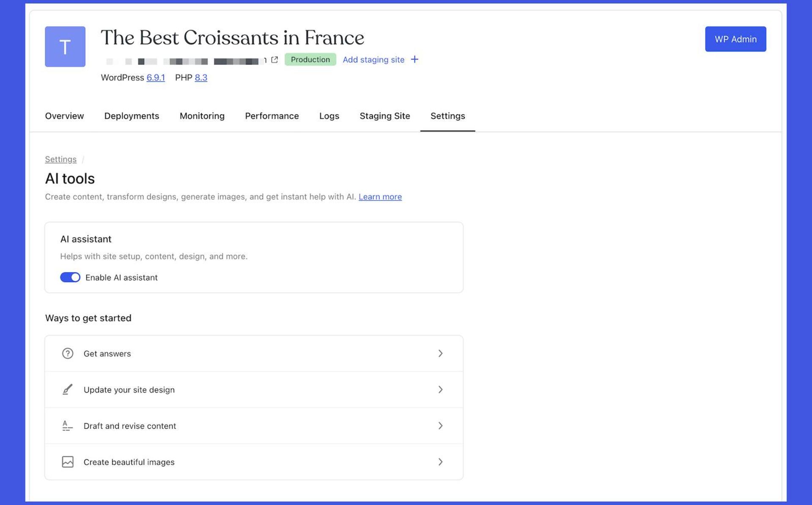
Task: Click the brush icon for site design
Action: click(68, 389)
